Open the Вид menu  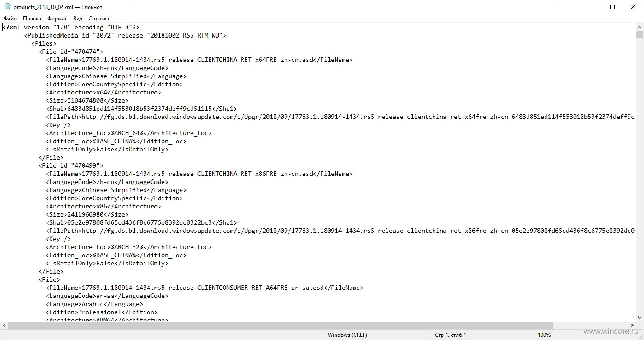78,19
